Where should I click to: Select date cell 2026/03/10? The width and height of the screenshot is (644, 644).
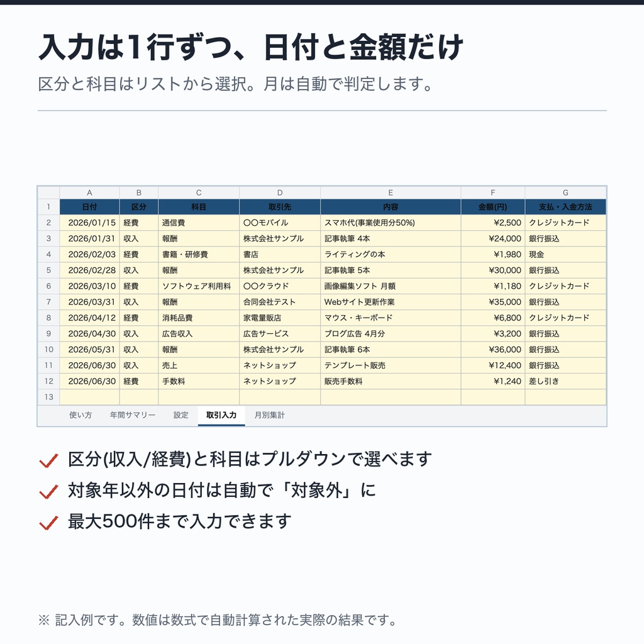[x=89, y=286]
